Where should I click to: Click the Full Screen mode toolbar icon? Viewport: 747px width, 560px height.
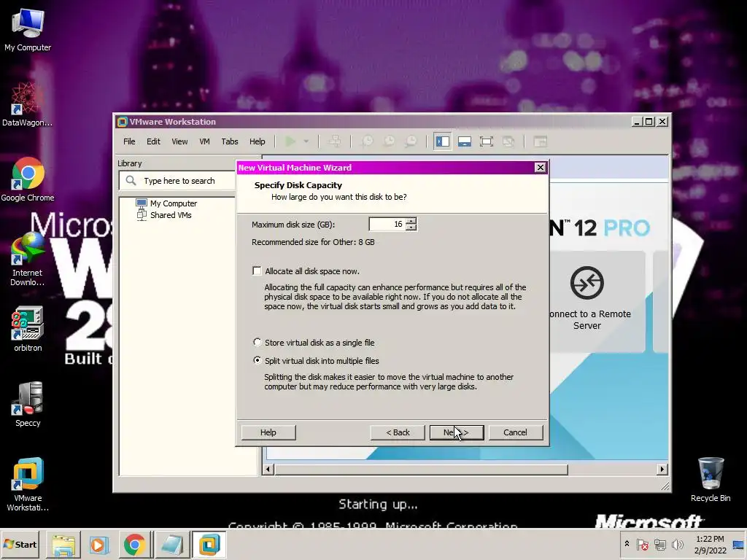tap(487, 141)
